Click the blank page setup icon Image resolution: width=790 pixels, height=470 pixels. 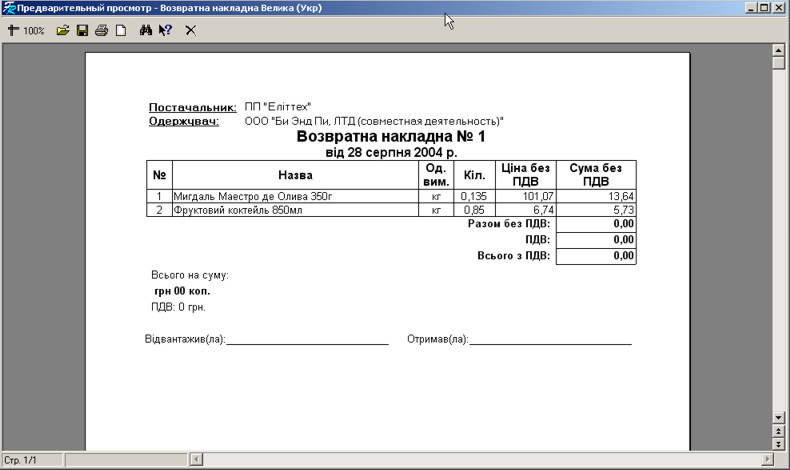click(x=120, y=31)
